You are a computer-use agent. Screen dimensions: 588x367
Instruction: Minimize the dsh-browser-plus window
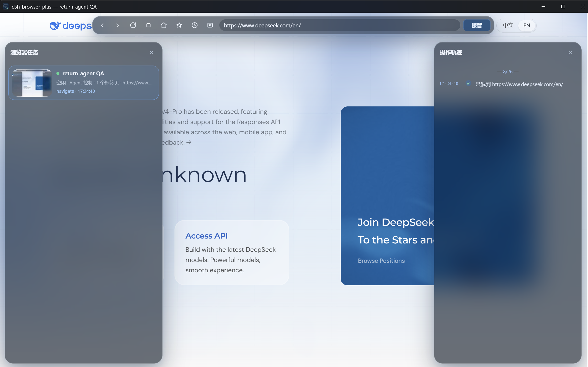click(543, 6)
